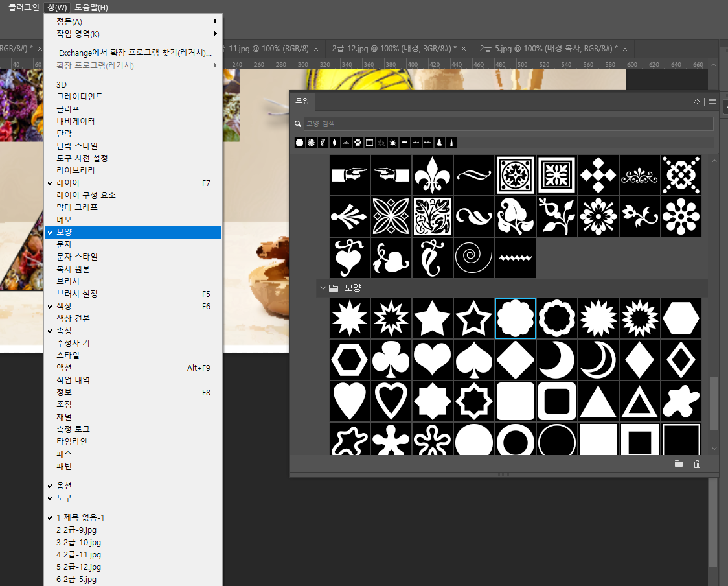728x586 pixels.
Task: Select the fleur-de-lis shape thumbnail
Action: 432,175
